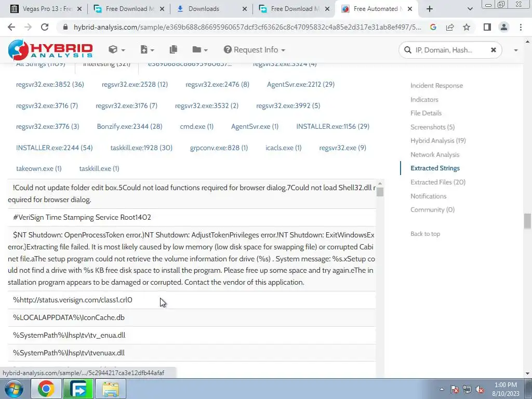This screenshot has height=399, width=532.
Task: Go back in the browser
Action: click(x=11, y=27)
